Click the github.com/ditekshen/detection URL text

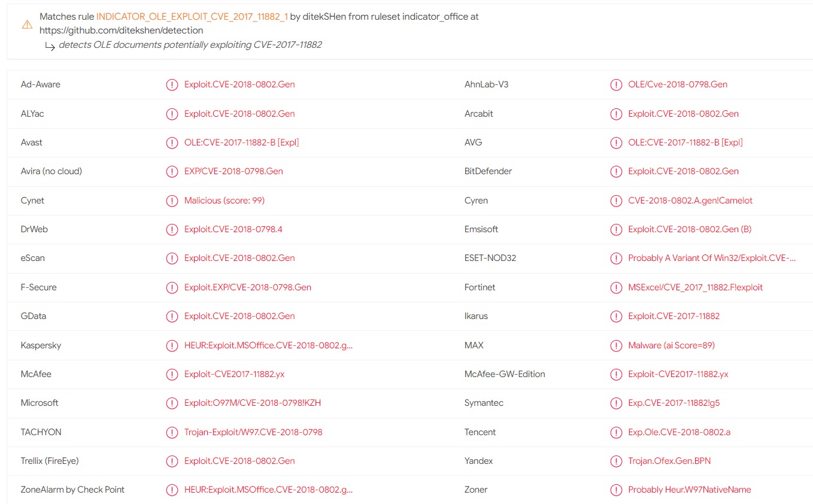122,30
